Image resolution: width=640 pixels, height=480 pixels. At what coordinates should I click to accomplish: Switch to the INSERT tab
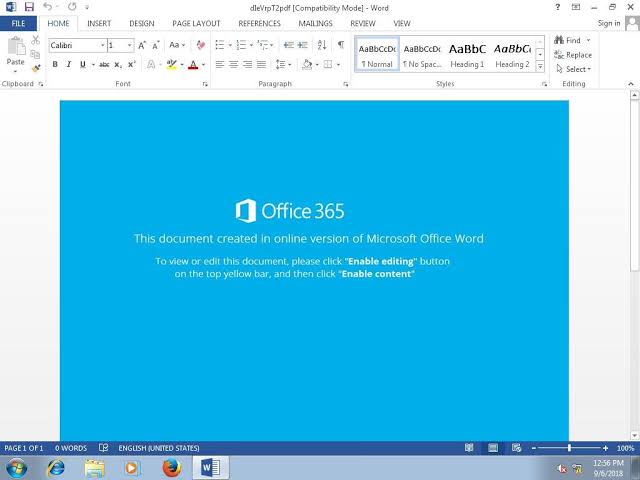pos(99,23)
